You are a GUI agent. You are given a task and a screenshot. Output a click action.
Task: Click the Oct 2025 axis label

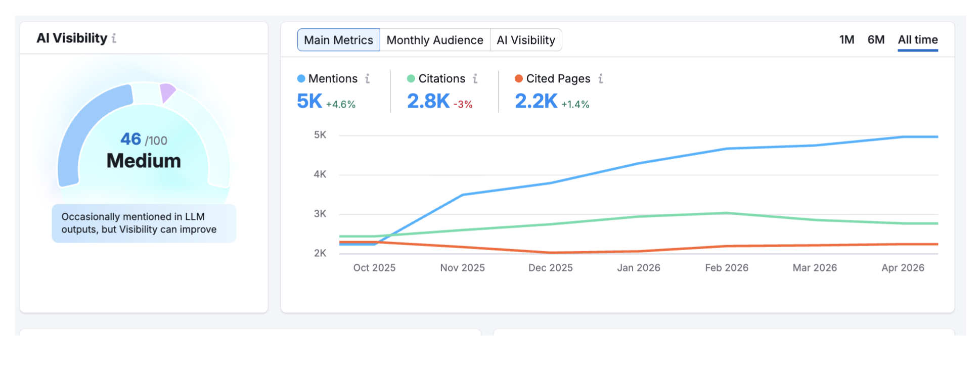pos(374,268)
